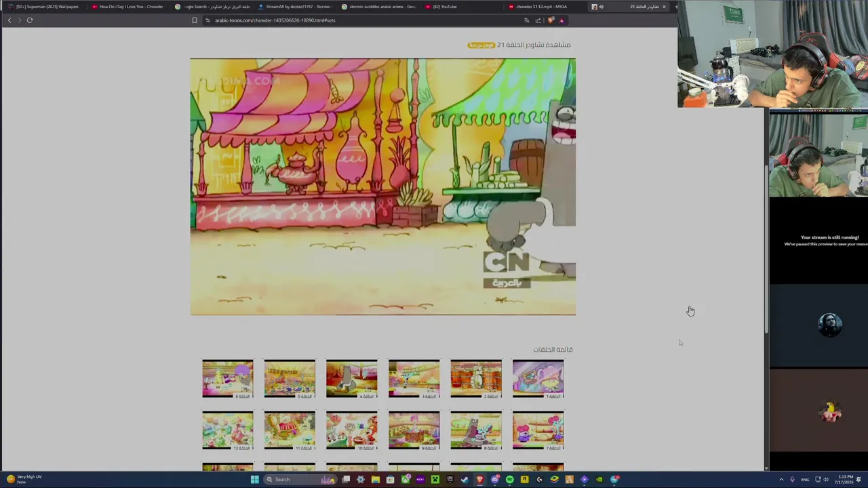The width and height of the screenshot is (868, 488).
Task: Switch to Brave browser on the taskbar
Action: [x=480, y=479]
